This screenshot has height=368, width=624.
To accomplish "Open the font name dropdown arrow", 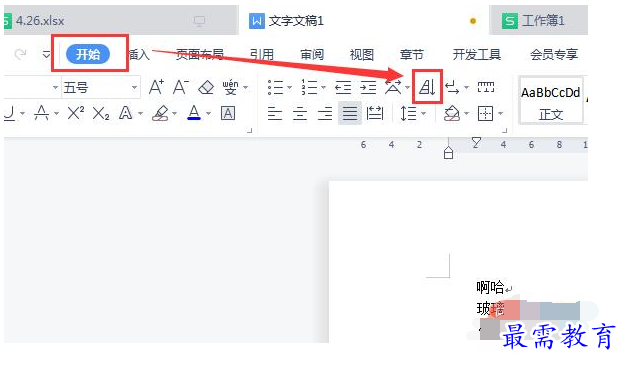I will pyautogui.click(x=55, y=87).
